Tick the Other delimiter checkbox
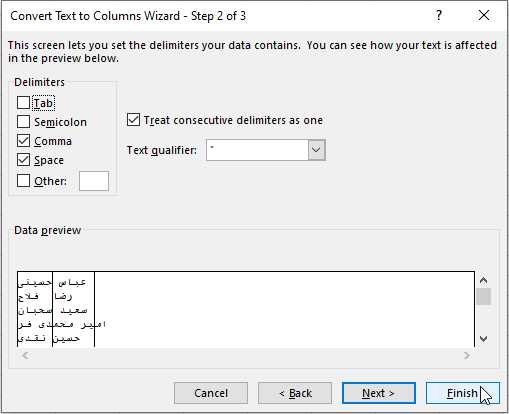 click(x=23, y=181)
